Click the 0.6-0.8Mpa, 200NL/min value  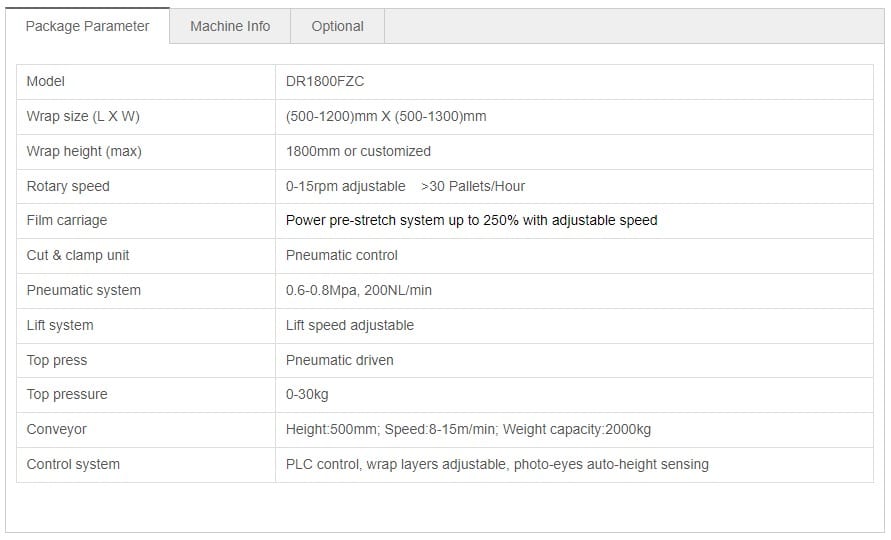click(x=359, y=290)
